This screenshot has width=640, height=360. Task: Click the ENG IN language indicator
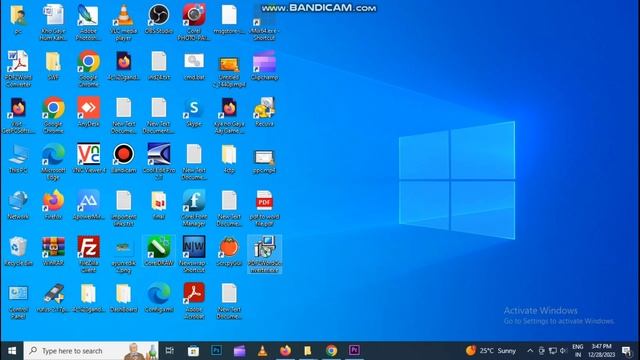click(578, 351)
